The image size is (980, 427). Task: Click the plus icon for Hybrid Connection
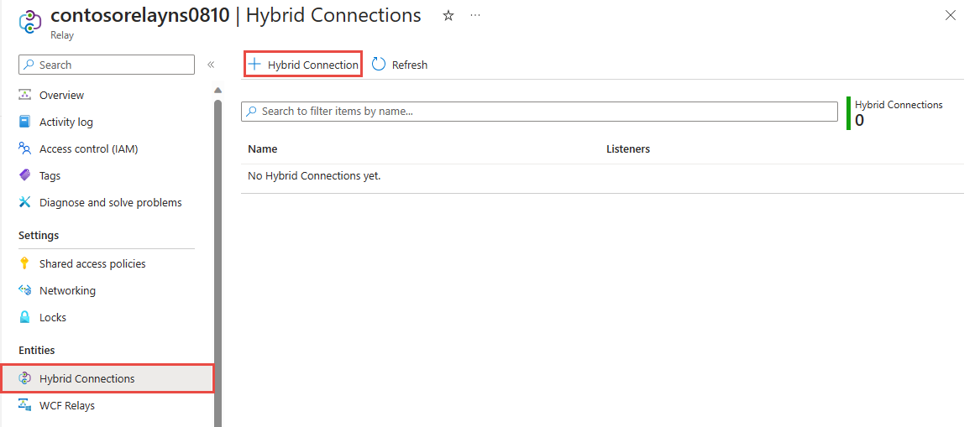click(254, 64)
